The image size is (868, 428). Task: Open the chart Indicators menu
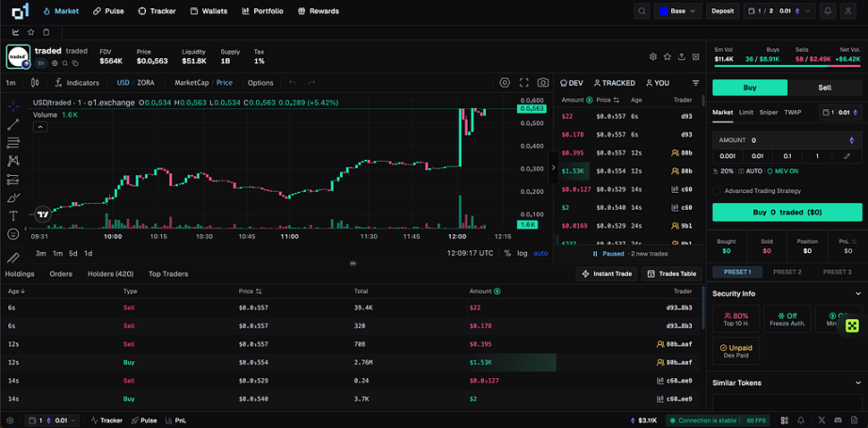77,83
